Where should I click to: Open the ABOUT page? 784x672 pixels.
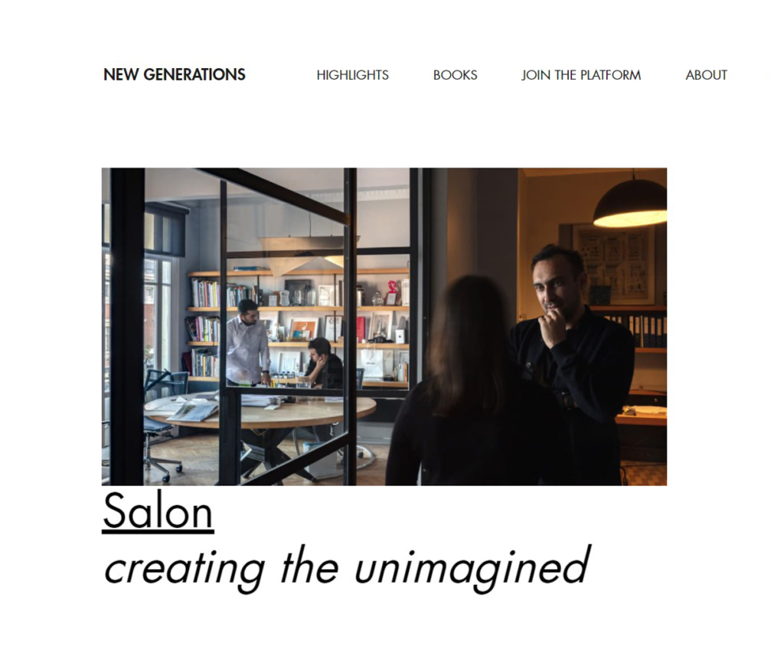[x=706, y=75]
